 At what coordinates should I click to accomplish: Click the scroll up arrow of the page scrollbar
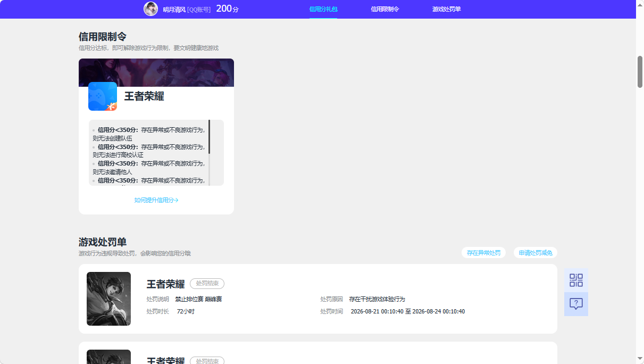click(640, 5)
